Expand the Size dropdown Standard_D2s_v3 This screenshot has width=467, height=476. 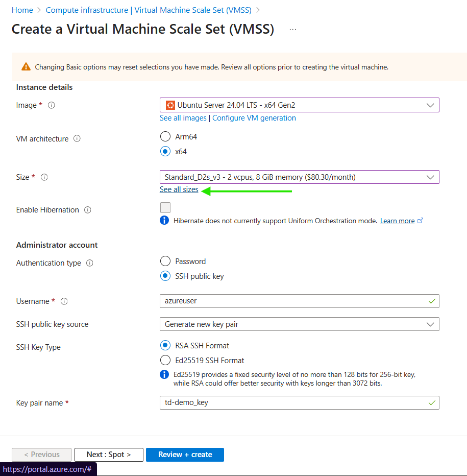[x=299, y=177]
